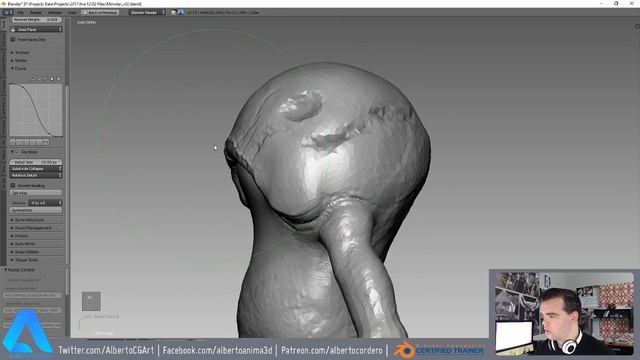Click the plus icon at the viewport top-right corner
This screenshot has width=640, height=360.
(637, 26)
